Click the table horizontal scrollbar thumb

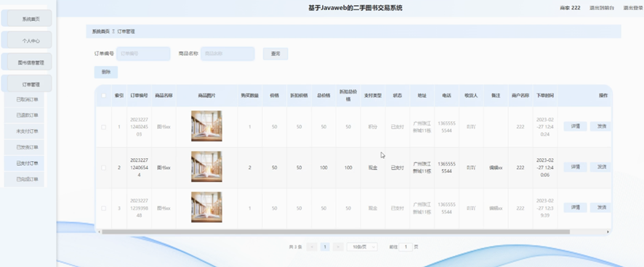(x=336, y=231)
